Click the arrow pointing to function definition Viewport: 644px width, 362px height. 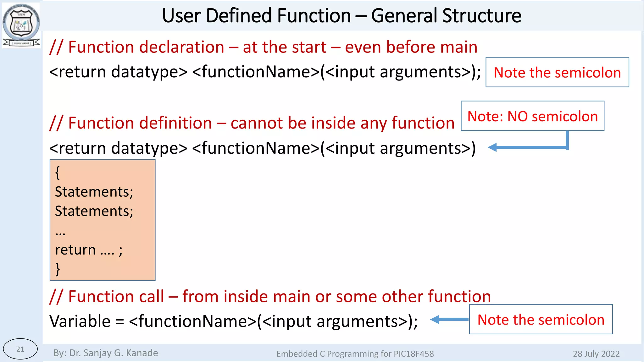pos(528,147)
